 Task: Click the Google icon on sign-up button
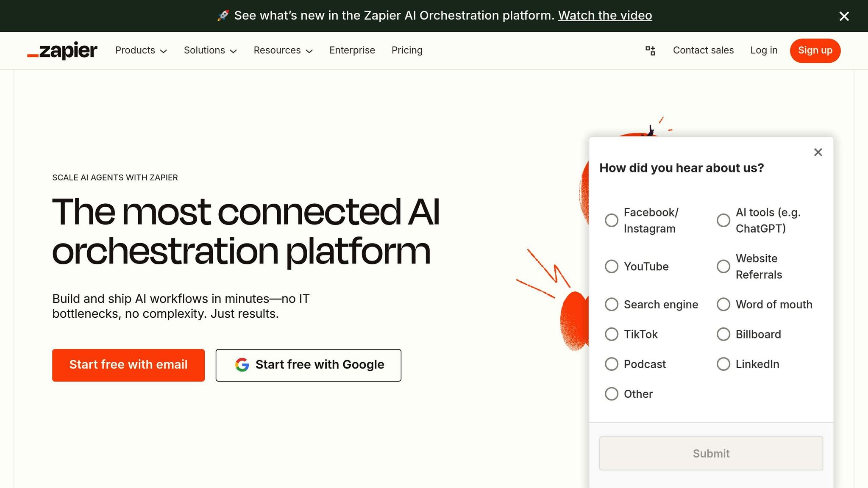click(x=242, y=365)
